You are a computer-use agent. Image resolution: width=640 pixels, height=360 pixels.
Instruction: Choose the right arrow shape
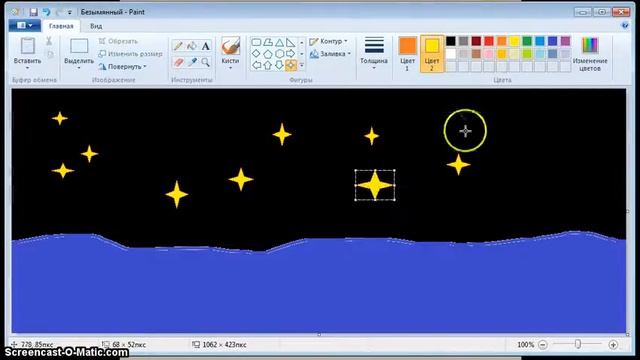(x=291, y=53)
